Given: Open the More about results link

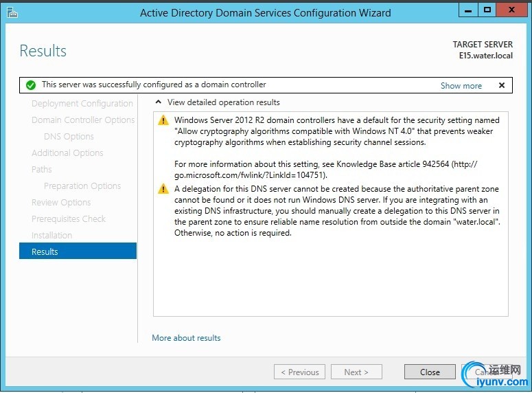Looking at the screenshot, I should point(186,338).
